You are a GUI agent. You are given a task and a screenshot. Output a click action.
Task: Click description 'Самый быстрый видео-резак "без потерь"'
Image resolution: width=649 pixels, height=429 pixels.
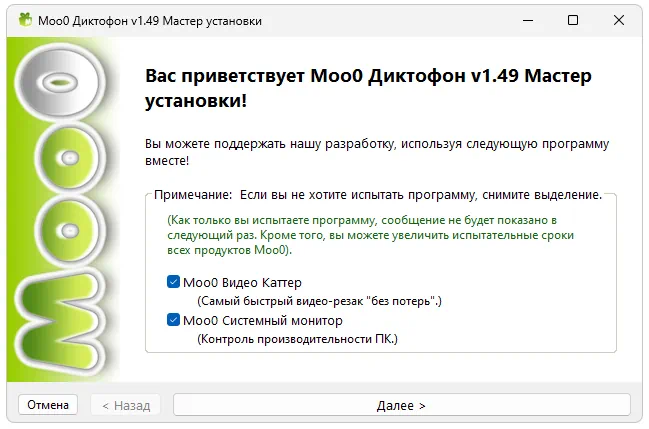319,301
